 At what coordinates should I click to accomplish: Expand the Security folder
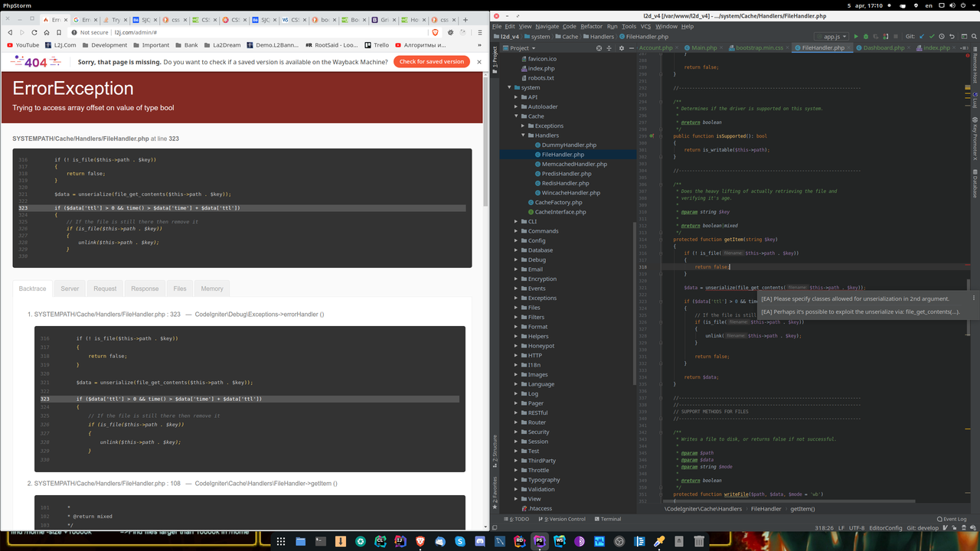point(514,432)
